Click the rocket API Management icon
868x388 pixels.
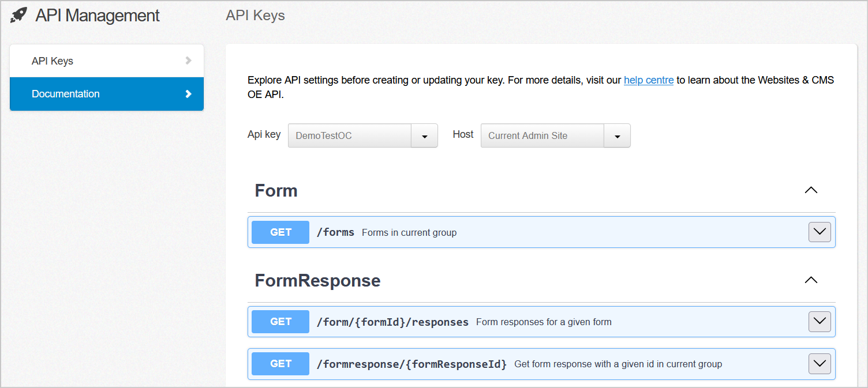click(x=19, y=16)
